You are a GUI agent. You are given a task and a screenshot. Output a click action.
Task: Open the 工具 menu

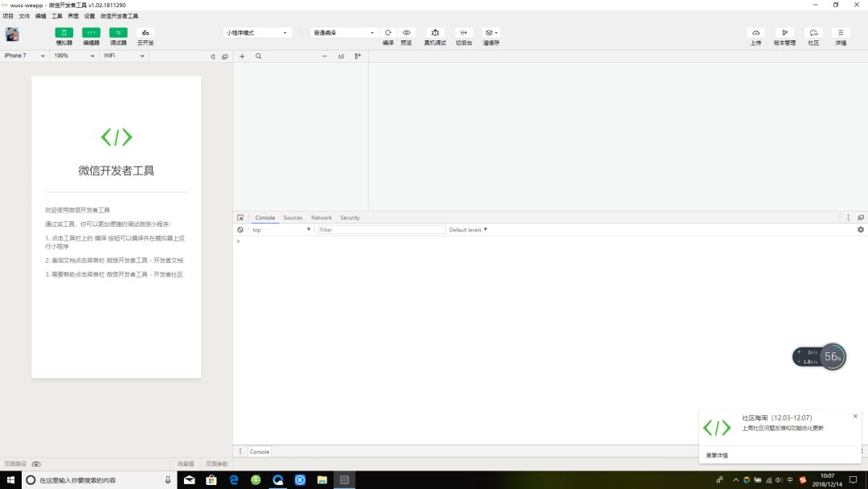pos(57,16)
